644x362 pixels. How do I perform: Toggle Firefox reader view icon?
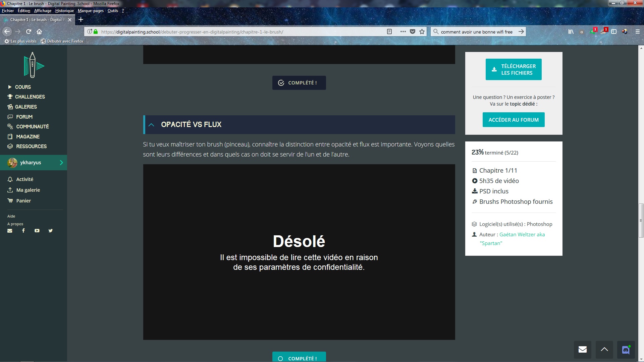[x=389, y=32]
